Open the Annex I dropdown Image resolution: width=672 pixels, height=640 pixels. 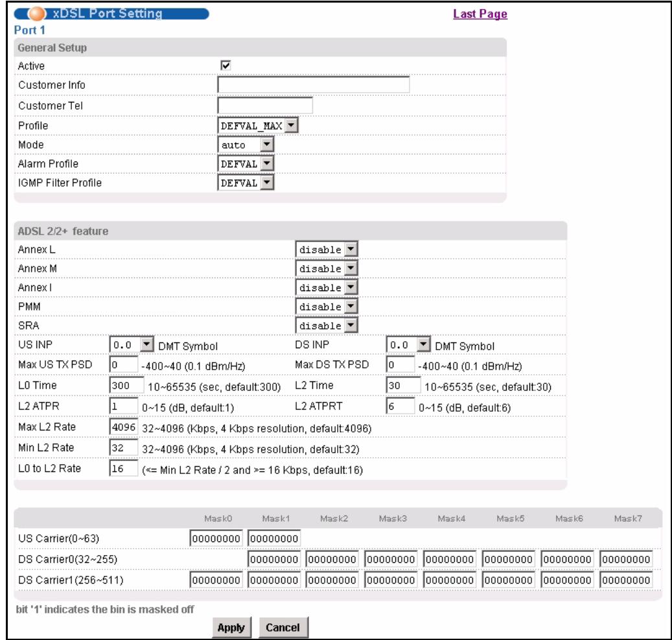coord(327,287)
